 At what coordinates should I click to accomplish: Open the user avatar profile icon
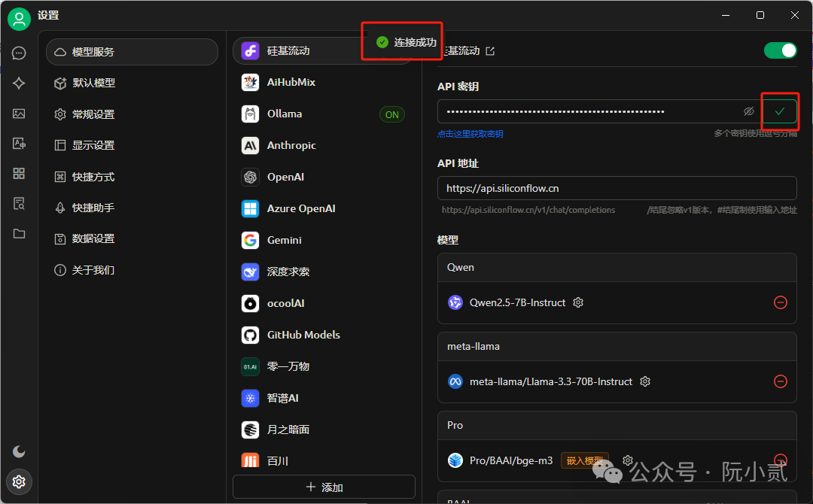19,19
